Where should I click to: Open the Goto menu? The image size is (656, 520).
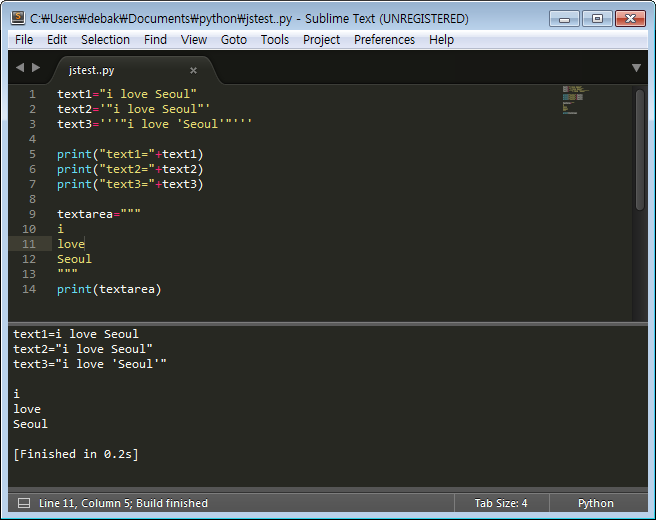pyautogui.click(x=234, y=40)
